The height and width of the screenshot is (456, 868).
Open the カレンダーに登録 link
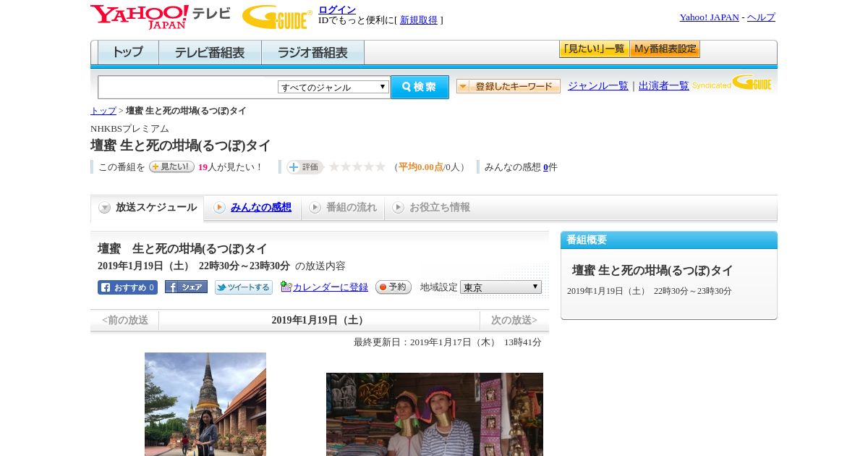(331, 287)
